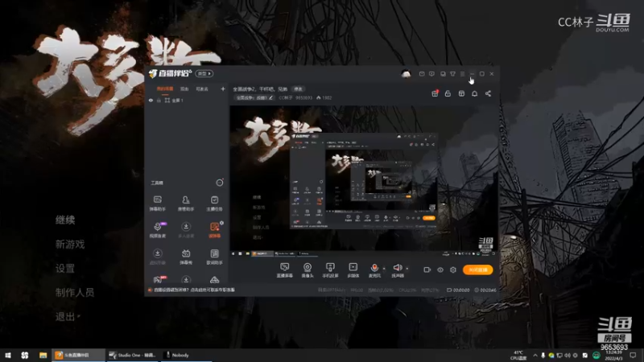Click 制作人员 in the game menu
The image size is (644, 362).
pos(75,292)
